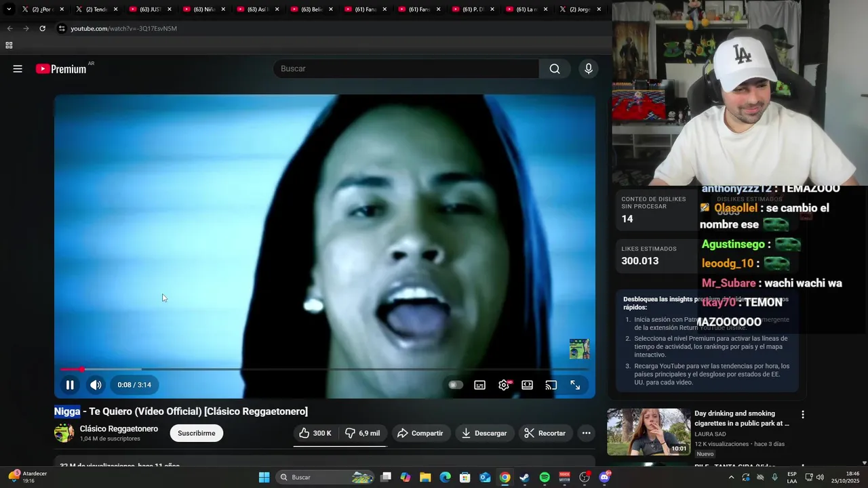Open the 'Day drinking and smoking' video title

click(742, 418)
